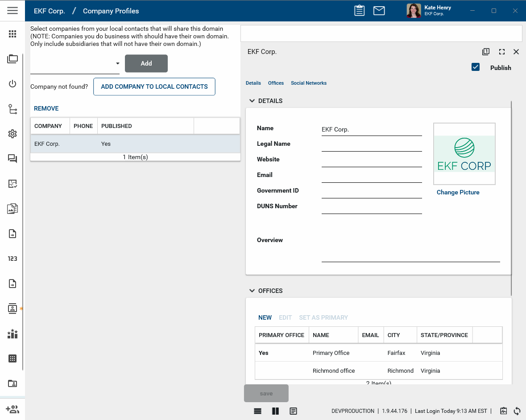Jump to the Social Networks tab
The width and height of the screenshot is (526, 420).
click(x=308, y=83)
